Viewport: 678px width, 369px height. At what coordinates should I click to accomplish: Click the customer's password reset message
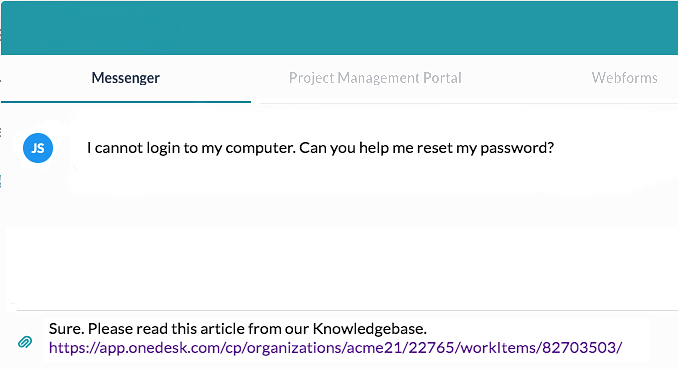(x=320, y=148)
